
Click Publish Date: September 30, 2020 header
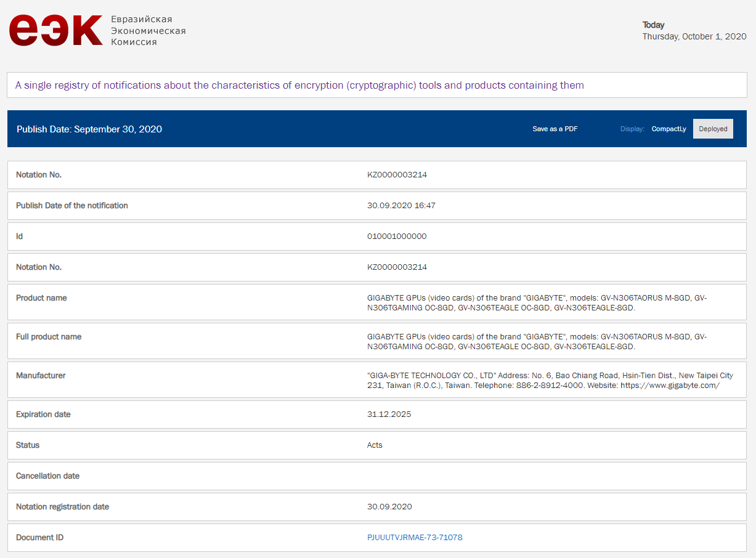89,129
